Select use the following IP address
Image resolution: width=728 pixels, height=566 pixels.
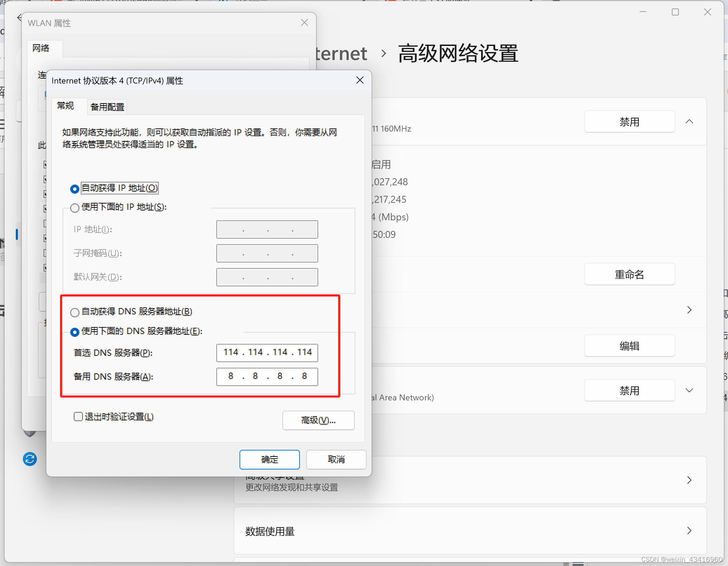[x=75, y=208]
